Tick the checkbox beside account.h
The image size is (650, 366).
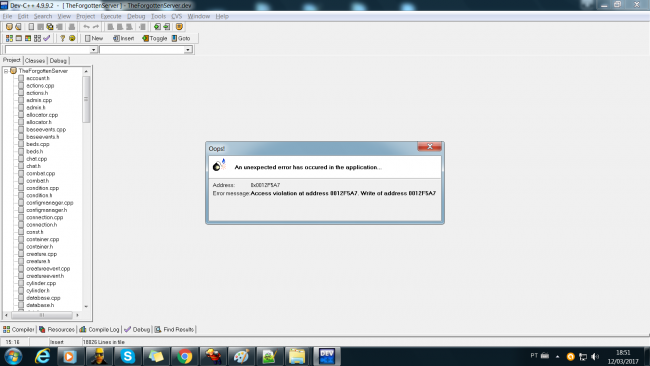tap(21, 78)
